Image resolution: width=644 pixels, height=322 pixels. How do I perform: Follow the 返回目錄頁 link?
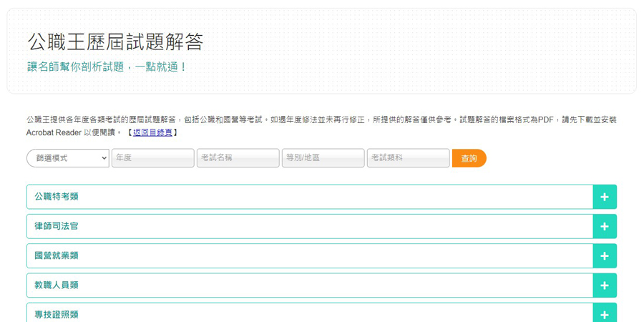coord(152,132)
